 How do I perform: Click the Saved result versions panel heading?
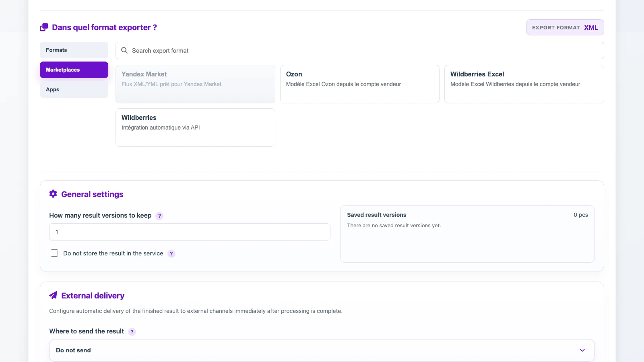tap(377, 215)
